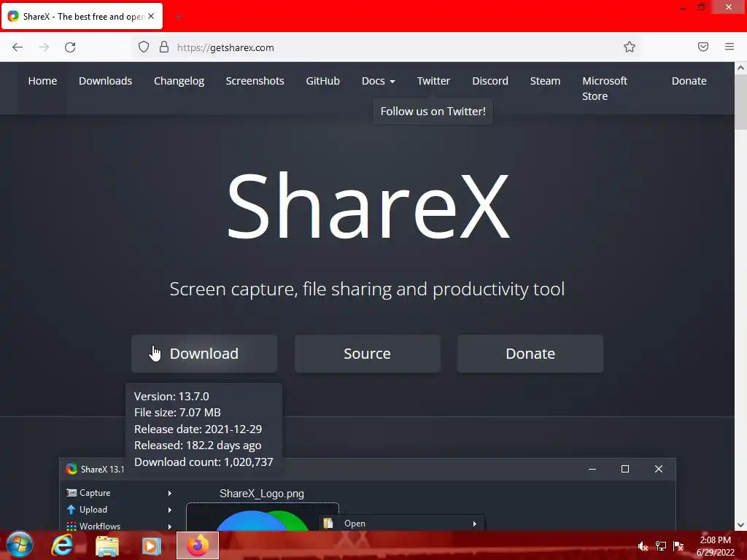Image resolution: width=747 pixels, height=560 pixels.
Task: Expand the Capture submenu arrow
Action: point(169,493)
